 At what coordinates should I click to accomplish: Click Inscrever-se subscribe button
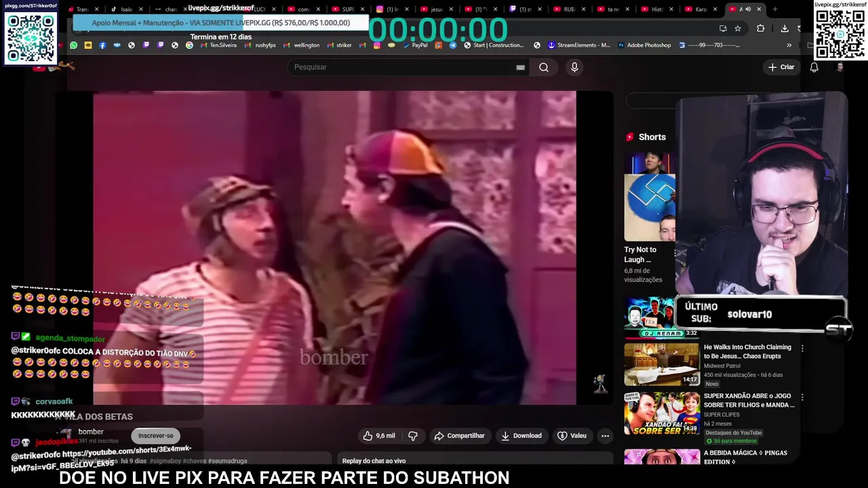[x=156, y=436]
